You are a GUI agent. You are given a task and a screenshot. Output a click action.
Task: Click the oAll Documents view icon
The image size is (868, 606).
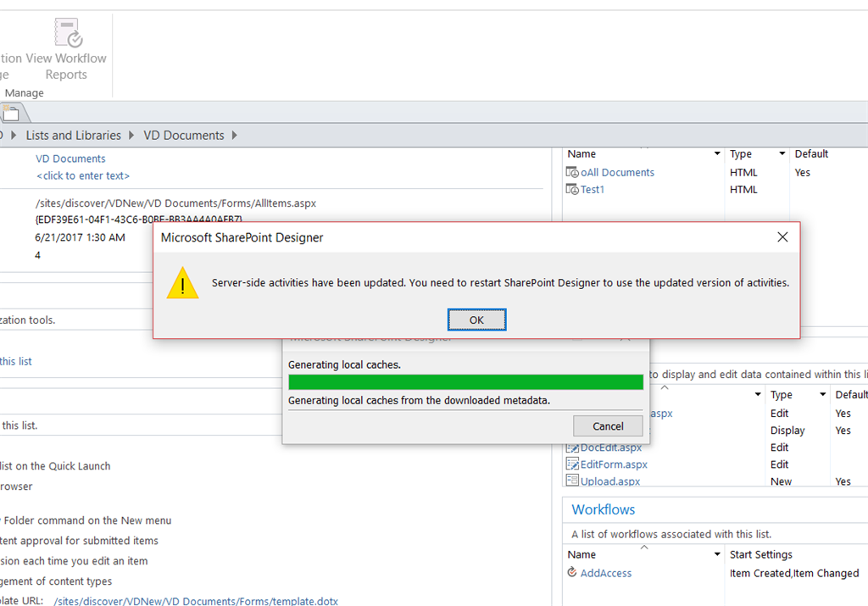click(572, 173)
